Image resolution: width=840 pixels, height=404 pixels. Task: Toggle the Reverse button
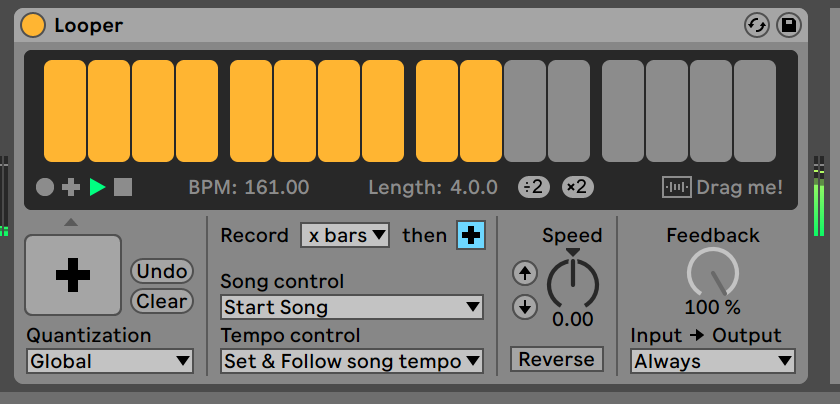tap(556, 359)
